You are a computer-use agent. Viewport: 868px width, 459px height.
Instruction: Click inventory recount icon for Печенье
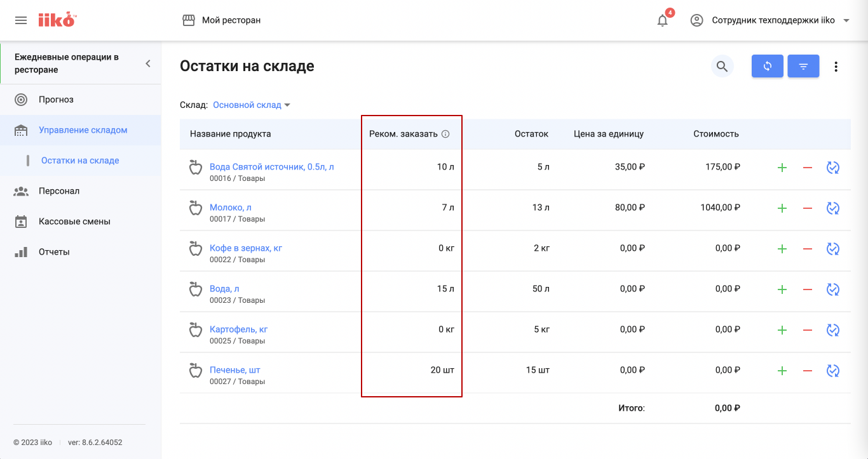click(833, 371)
